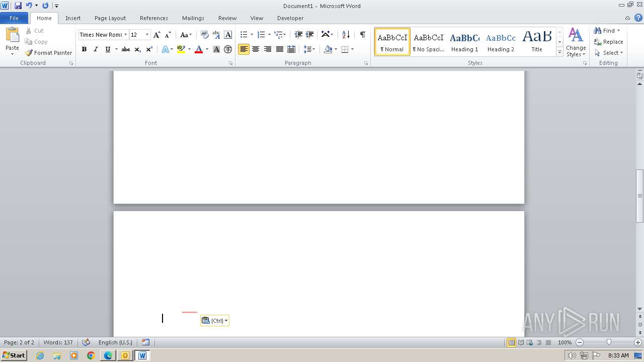Open Text Effects glowing A icon
Image resolution: width=644 pixels, height=362 pixels.
coord(165,49)
